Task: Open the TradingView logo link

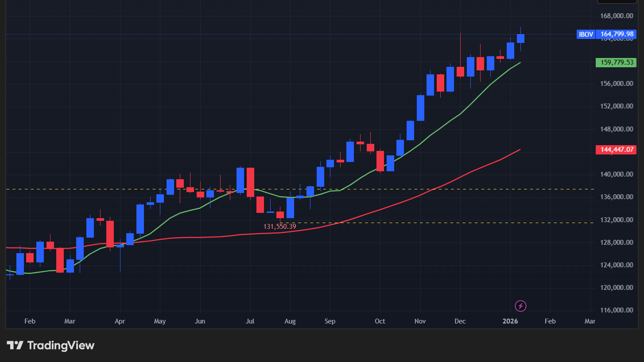Action: 50,345
